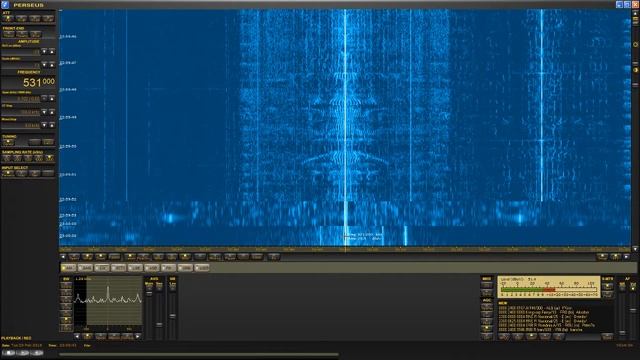Select the -20 dB attenuator button
640x360 pixels.
35,19
